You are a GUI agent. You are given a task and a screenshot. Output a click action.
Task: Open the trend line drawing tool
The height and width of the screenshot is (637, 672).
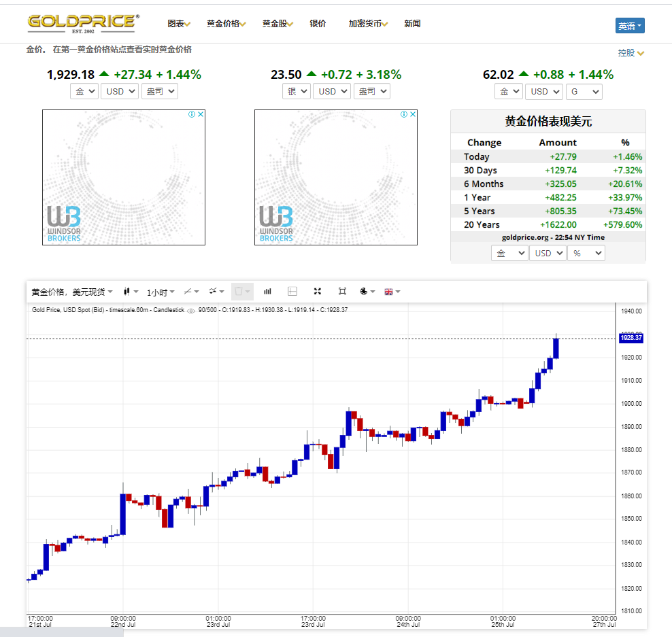point(189,291)
